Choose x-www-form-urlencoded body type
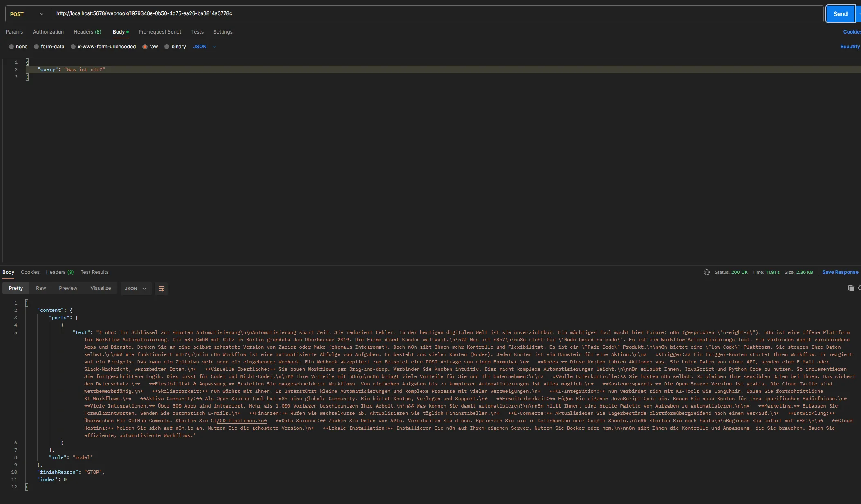 pos(73,47)
